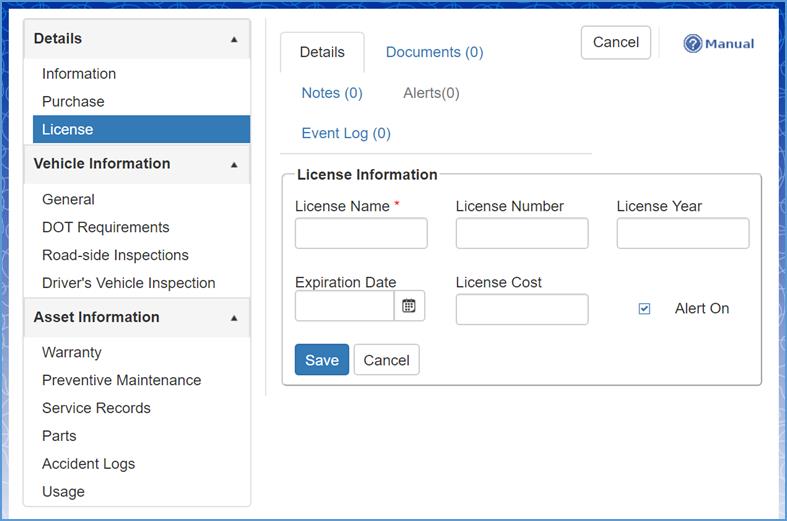Viewport: 787px width, 521px height.
Task: Click Cancel next to the Save button
Action: click(387, 360)
